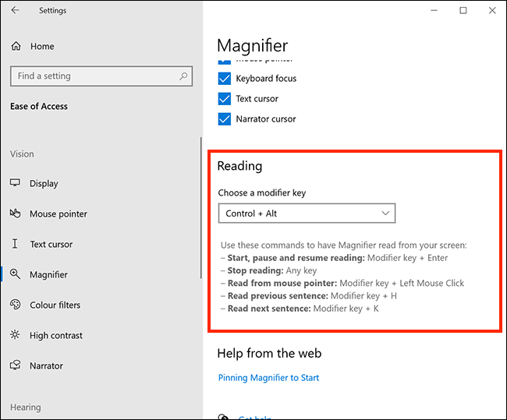Viewport: 507px width, 420px height.
Task: Click the High contrast sun icon
Action: (x=15, y=335)
